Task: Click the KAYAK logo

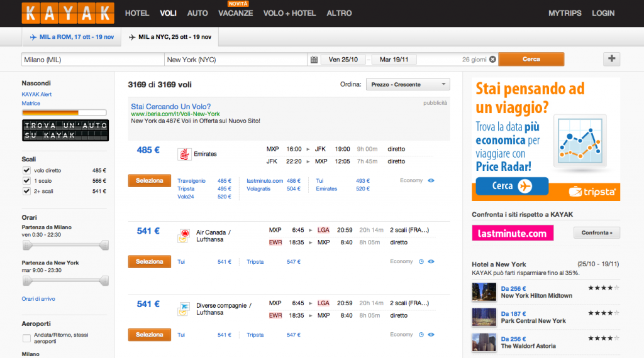Action: click(x=68, y=13)
